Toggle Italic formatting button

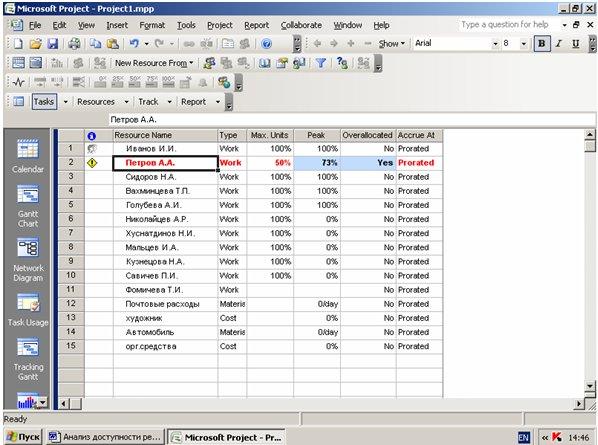(559, 43)
